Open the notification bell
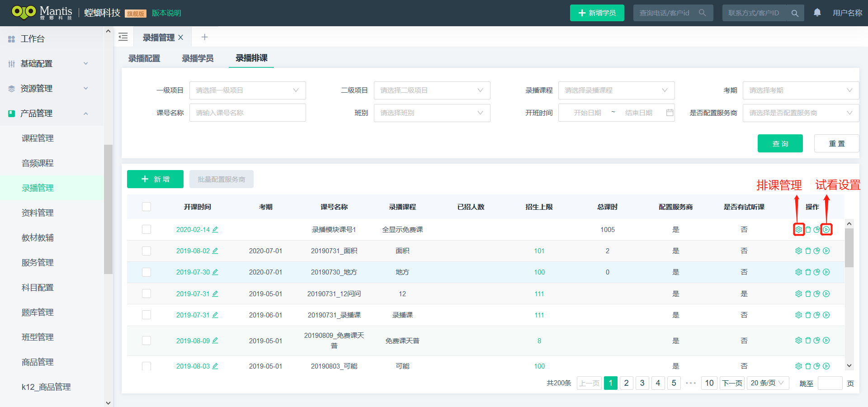868x407 pixels. (817, 13)
